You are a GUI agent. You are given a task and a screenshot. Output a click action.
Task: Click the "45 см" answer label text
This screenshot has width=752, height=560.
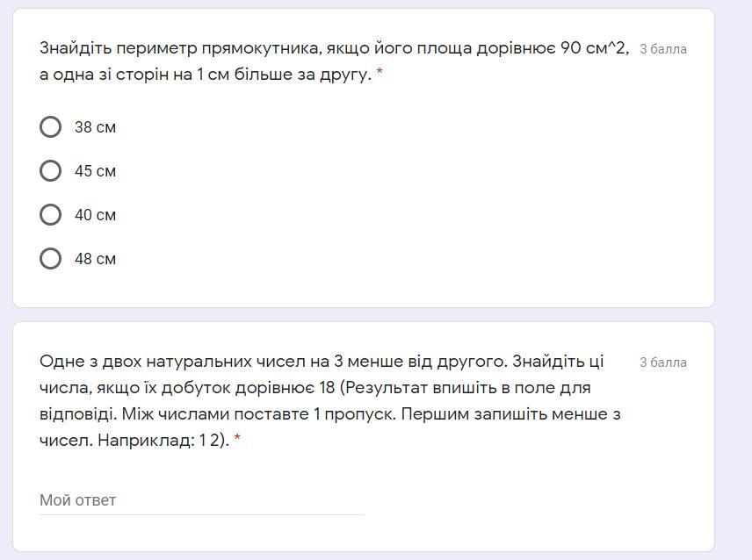click(95, 171)
